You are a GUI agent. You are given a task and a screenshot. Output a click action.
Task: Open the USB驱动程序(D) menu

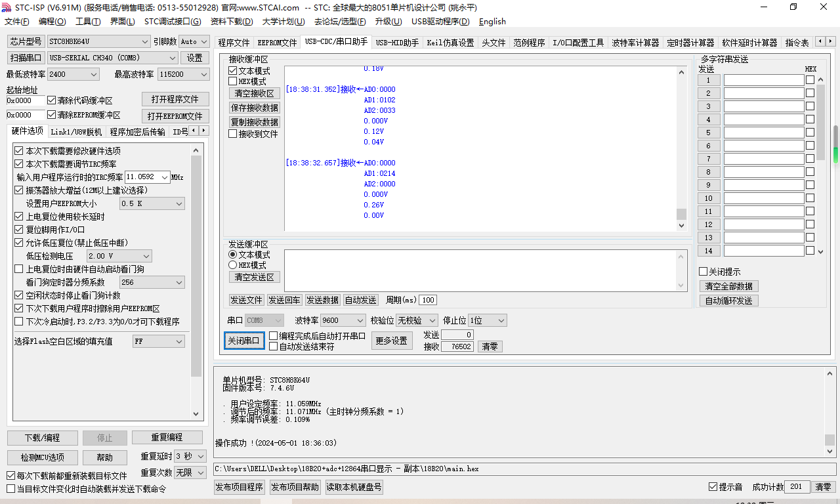point(440,22)
